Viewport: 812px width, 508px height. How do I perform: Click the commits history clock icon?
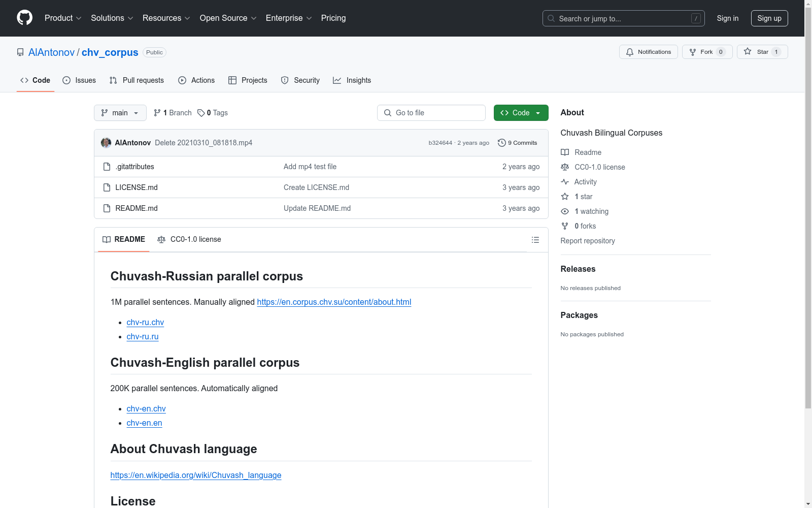(x=502, y=143)
